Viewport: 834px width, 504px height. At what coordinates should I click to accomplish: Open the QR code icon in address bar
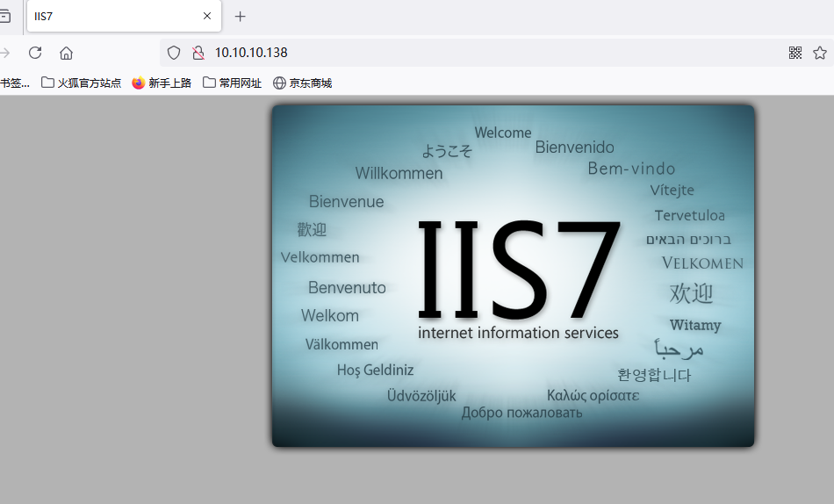point(795,53)
